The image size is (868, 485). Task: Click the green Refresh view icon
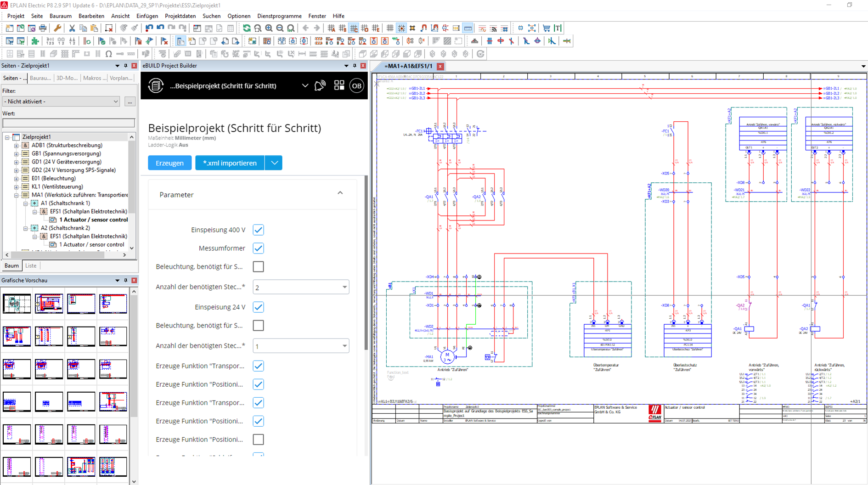pos(247,28)
